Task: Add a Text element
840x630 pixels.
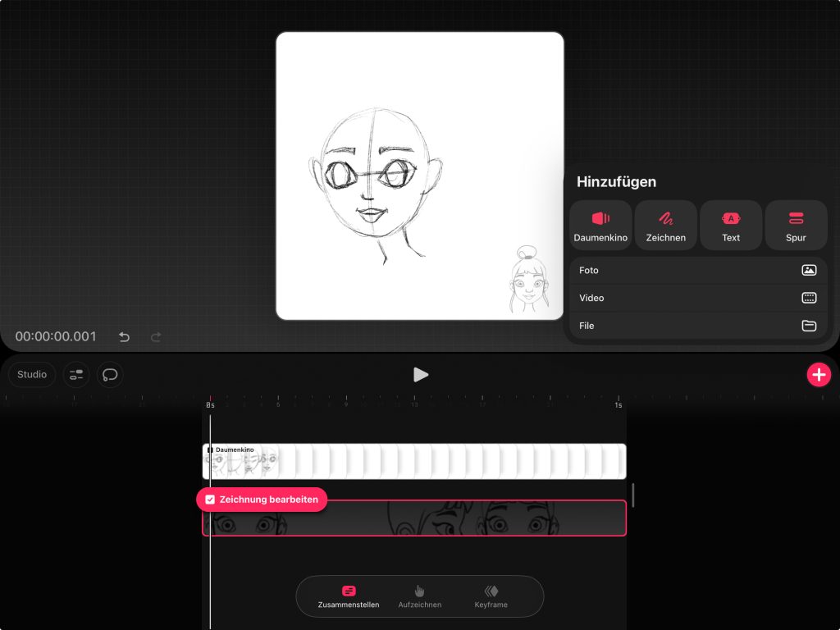Action: coord(730,225)
